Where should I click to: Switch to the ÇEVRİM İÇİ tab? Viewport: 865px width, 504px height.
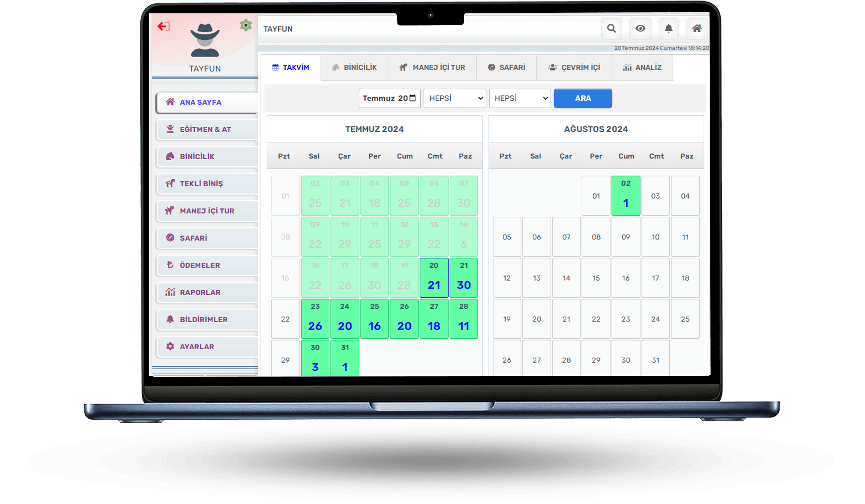[574, 68]
